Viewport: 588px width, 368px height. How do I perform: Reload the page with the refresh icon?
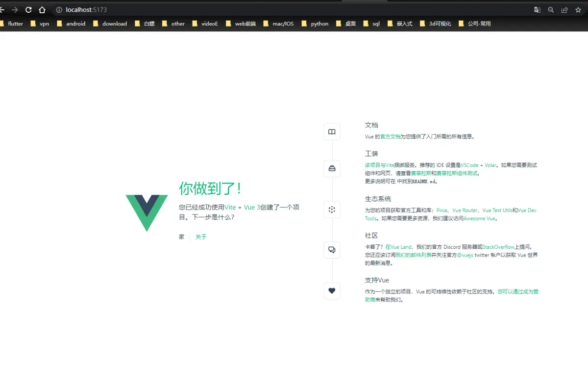click(28, 10)
